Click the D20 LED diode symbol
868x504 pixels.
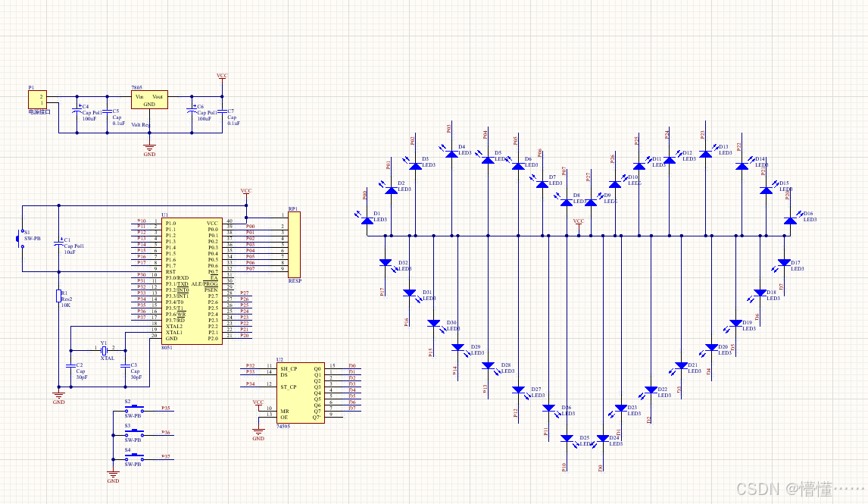point(710,349)
